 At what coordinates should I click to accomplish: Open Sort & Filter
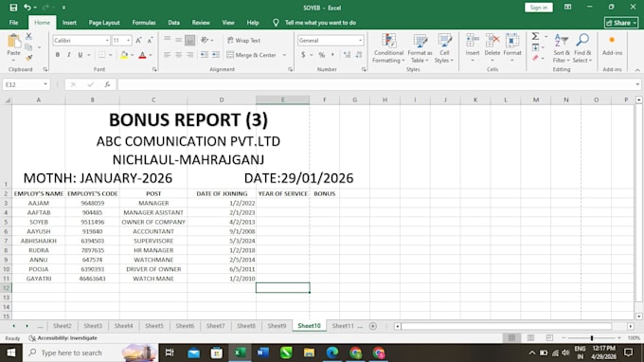point(561,48)
